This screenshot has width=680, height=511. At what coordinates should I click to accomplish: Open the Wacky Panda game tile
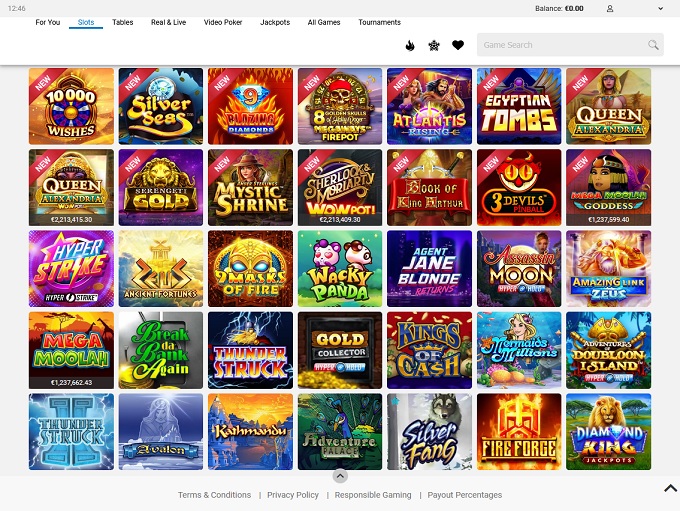[x=340, y=269]
